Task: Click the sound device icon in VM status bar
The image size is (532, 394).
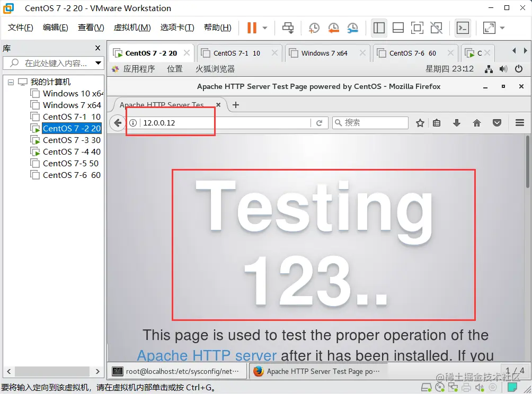Action: pos(480,388)
